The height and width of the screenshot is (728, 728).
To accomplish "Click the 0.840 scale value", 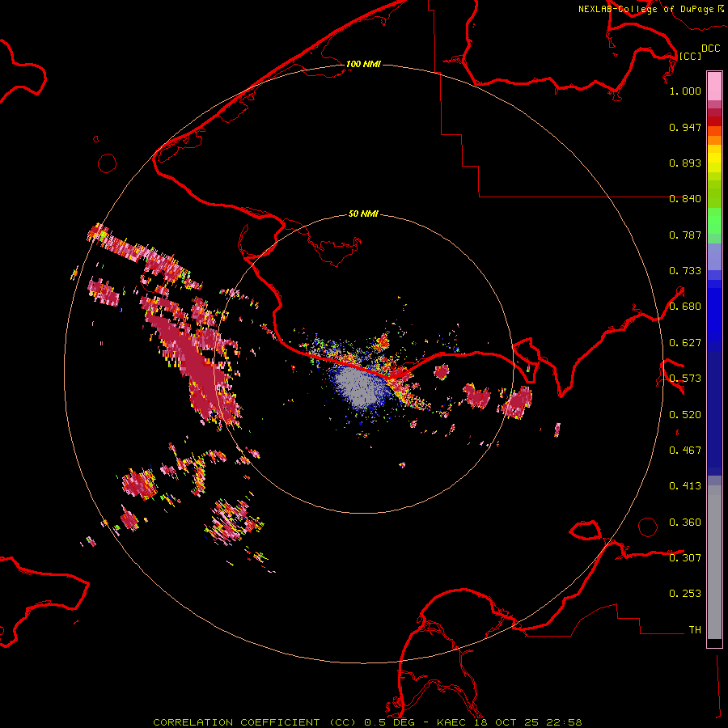I will [x=685, y=199].
